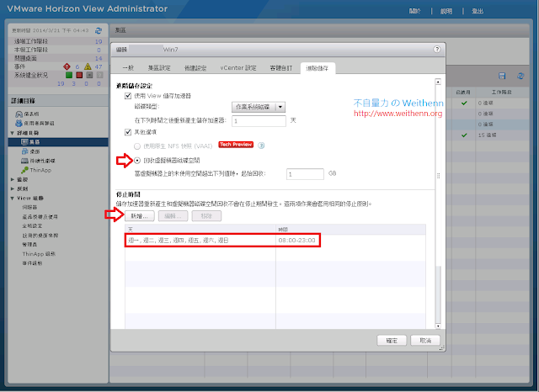Click the 登出 logout link in header
Image resolution: width=539 pixels, height=392 pixels.
click(x=478, y=11)
